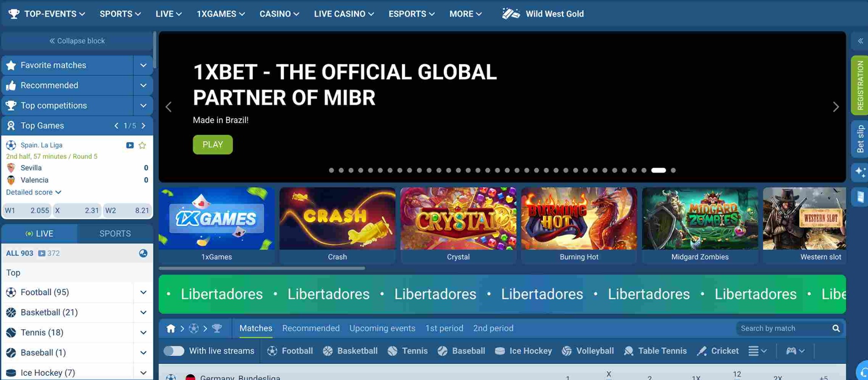Switch to the 1st period tab
Screen dimensions: 868x380
click(444, 328)
